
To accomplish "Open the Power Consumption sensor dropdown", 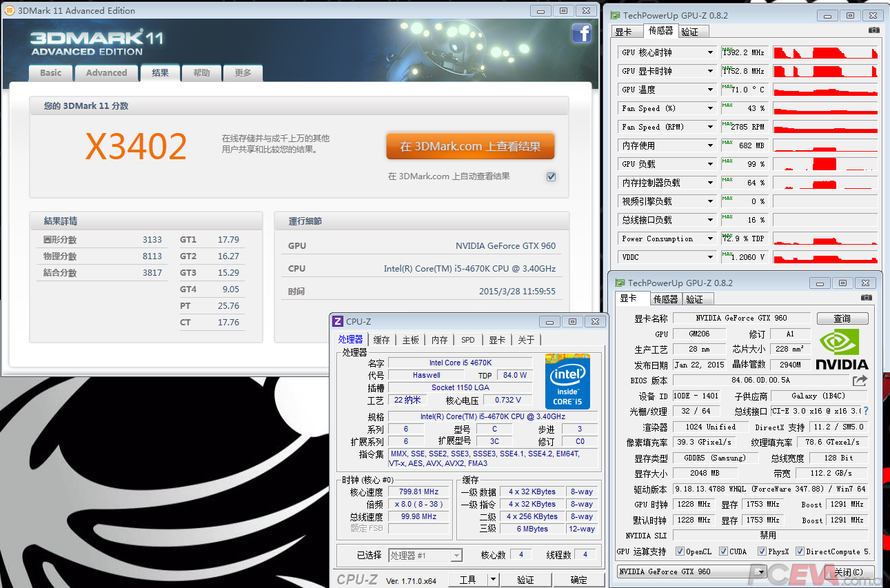I will 710,239.
